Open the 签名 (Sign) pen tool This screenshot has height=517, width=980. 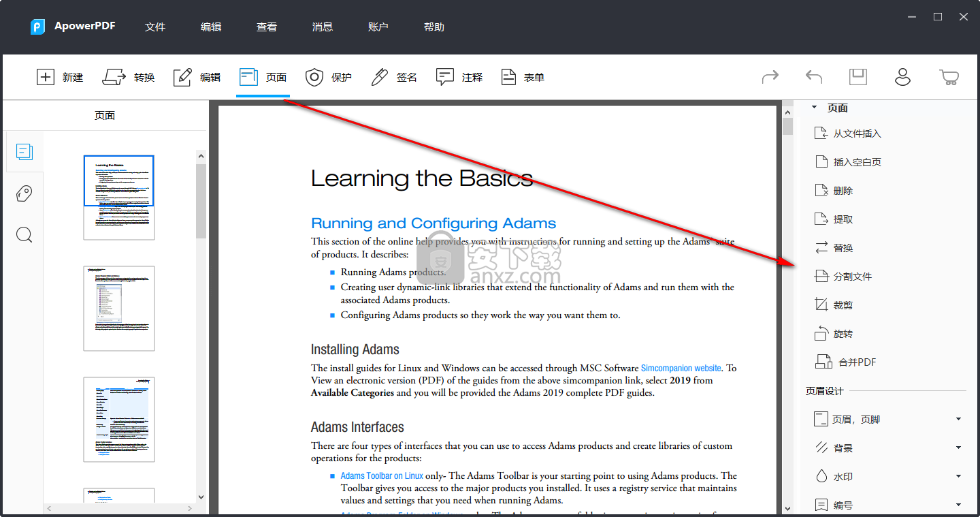[393, 77]
